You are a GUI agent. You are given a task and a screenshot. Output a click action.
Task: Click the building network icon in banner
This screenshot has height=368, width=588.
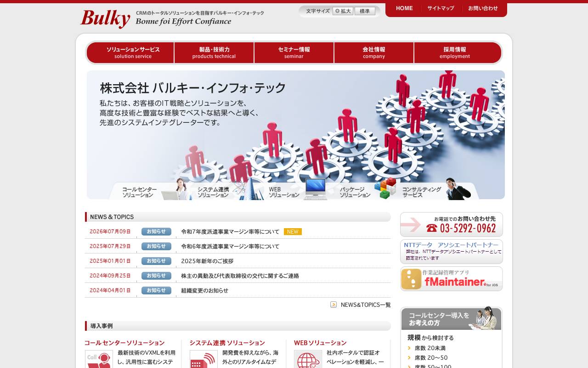pos(248,189)
